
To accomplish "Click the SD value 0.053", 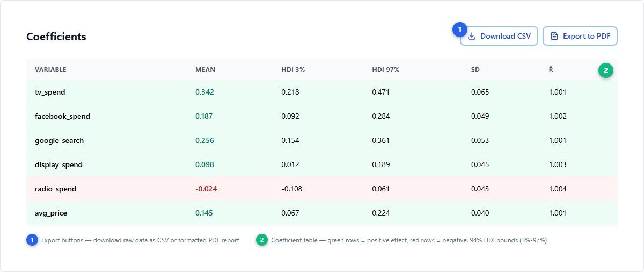I will click(480, 140).
